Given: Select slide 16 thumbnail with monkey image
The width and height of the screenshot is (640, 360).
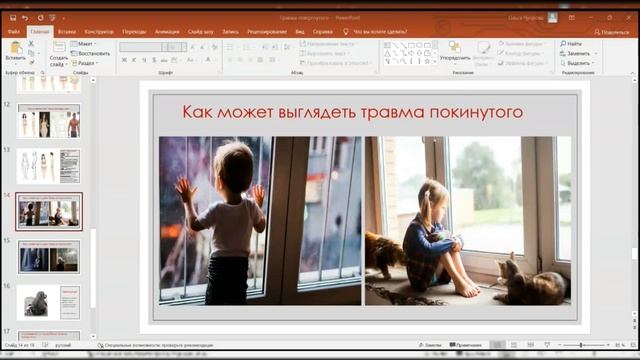Looking at the screenshot, I should (49, 302).
